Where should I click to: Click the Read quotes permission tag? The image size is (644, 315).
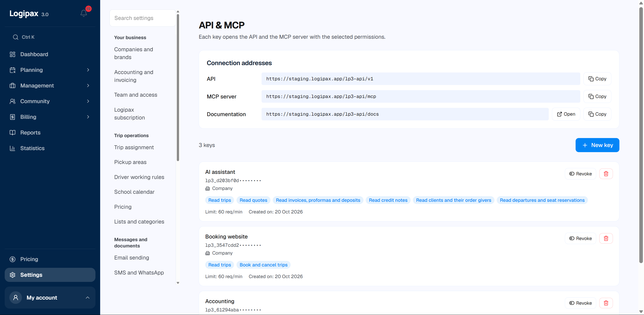253,200
